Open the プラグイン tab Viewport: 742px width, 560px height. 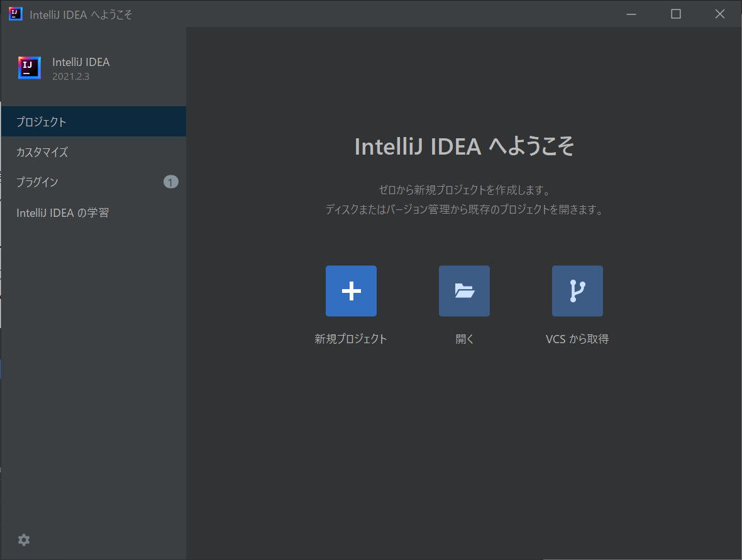(93, 182)
